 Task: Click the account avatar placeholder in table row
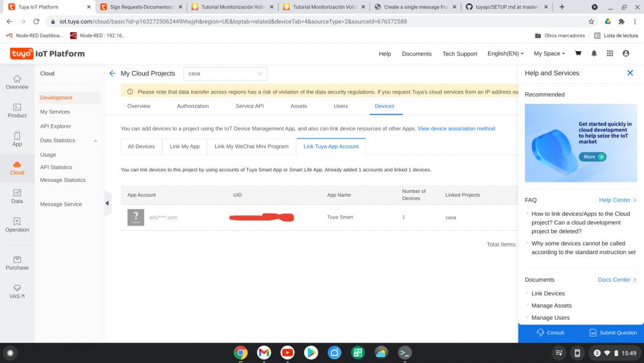coord(135,217)
